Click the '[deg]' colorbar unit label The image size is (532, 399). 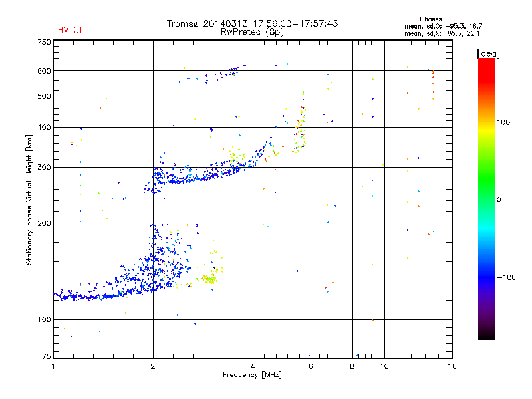coord(488,53)
